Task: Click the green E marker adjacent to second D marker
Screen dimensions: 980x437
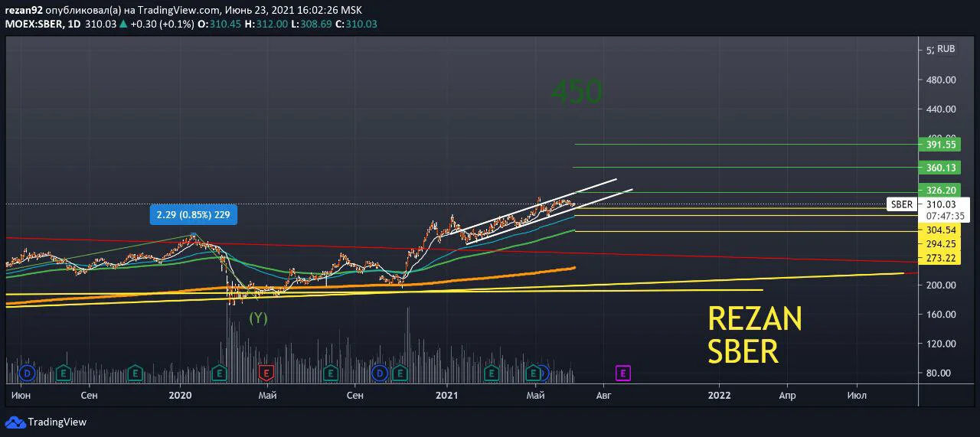Action: (400, 373)
